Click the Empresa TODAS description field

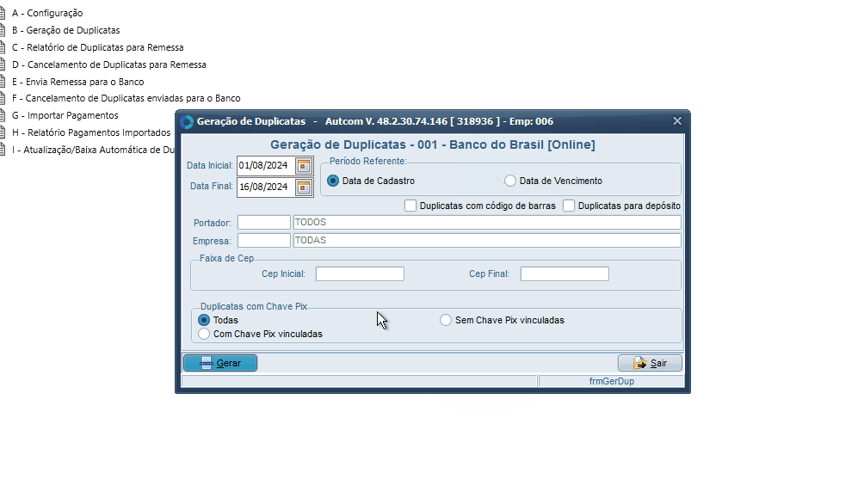pos(487,241)
